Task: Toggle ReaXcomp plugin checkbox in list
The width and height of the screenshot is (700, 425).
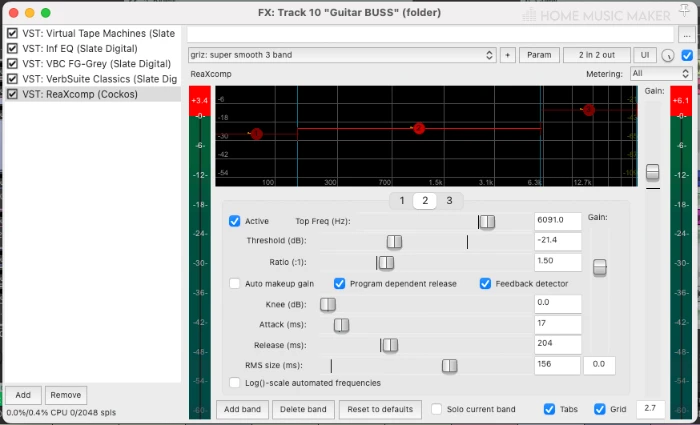Action: (12, 94)
